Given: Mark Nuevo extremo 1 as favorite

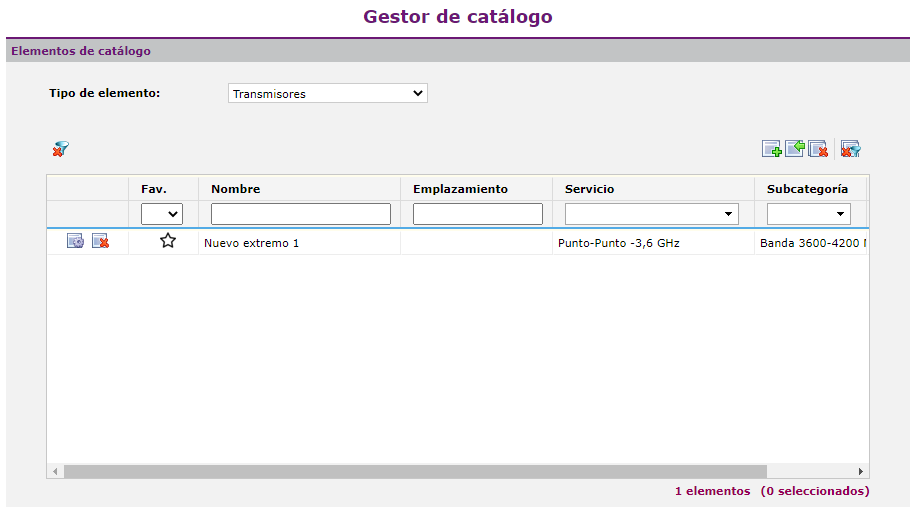Looking at the screenshot, I should (x=168, y=240).
